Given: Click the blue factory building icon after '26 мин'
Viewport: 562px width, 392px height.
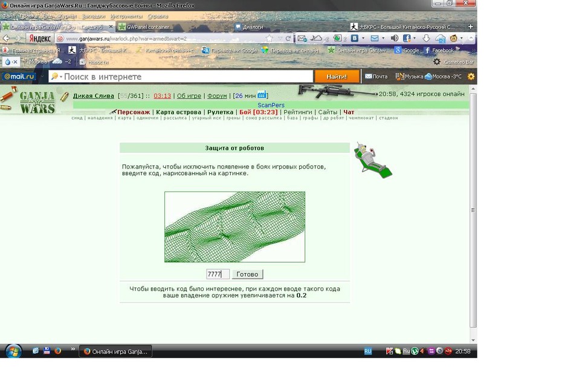Looking at the screenshot, I should coord(262,95).
